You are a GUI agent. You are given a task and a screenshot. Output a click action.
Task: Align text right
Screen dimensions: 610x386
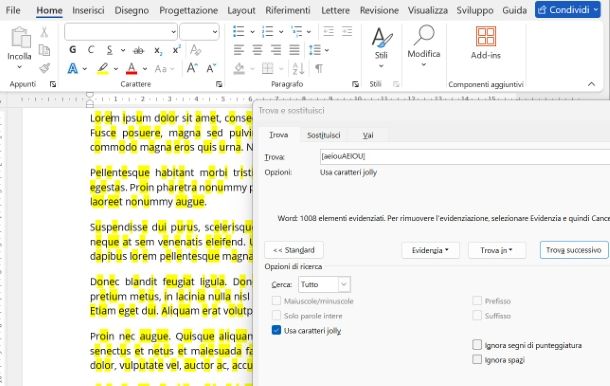(276, 50)
